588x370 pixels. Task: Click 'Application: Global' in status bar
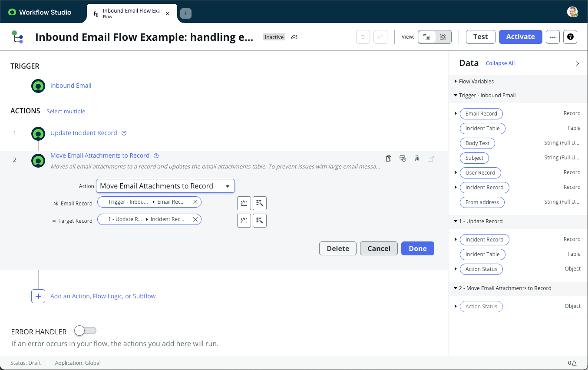point(78,363)
